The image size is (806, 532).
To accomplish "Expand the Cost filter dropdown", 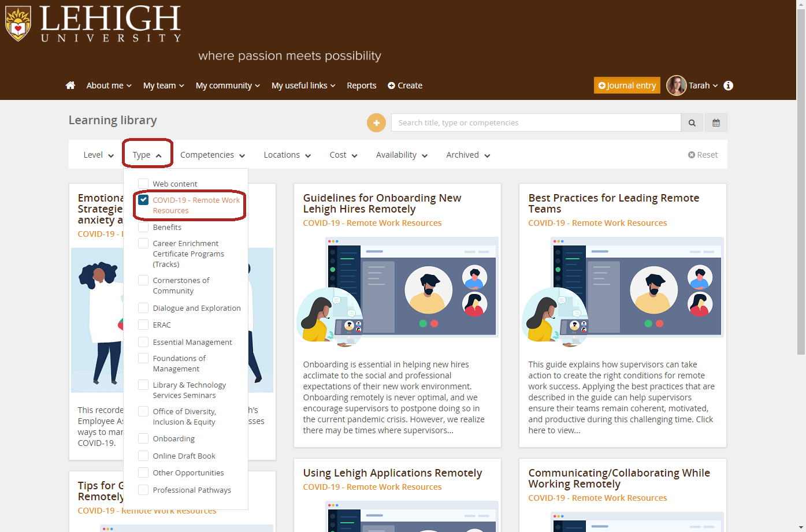I will tap(343, 155).
